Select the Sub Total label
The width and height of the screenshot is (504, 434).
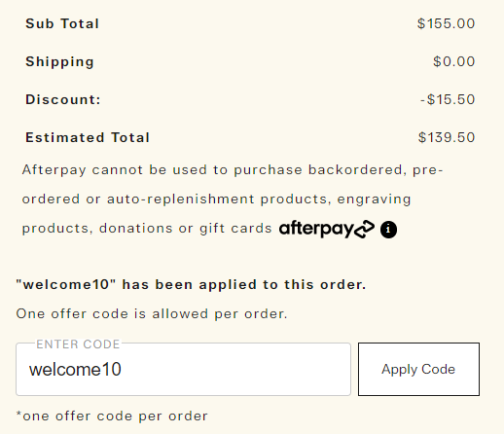[x=62, y=23]
